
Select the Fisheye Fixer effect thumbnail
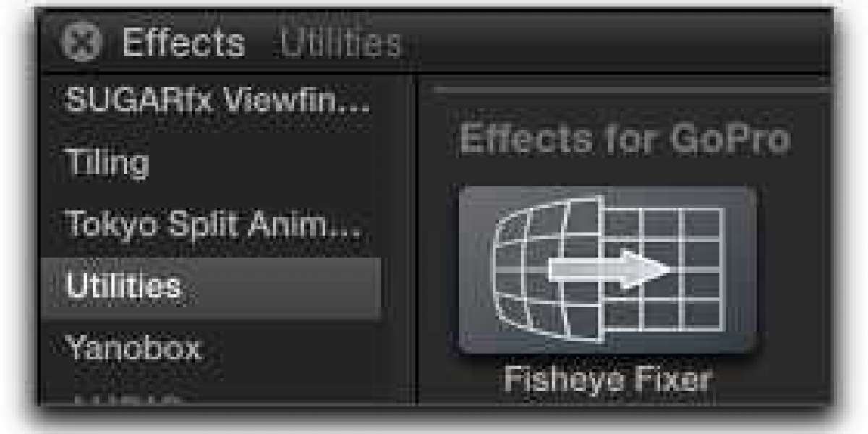(x=608, y=270)
